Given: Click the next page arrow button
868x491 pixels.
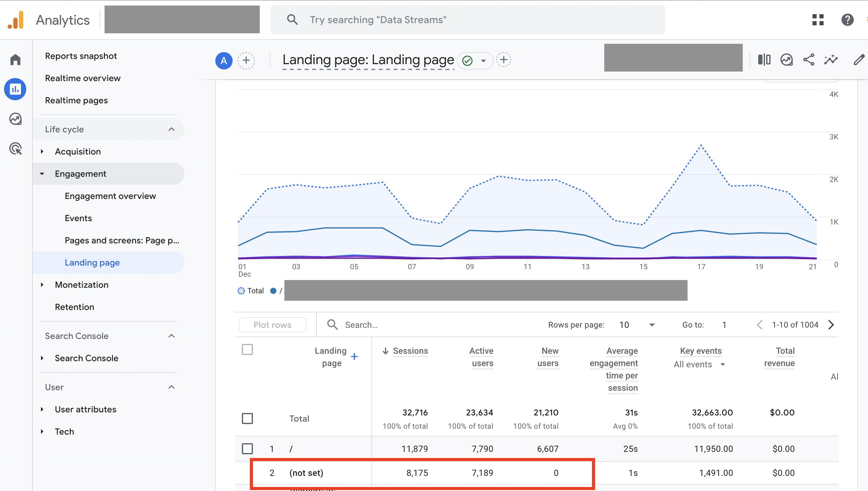Looking at the screenshot, I should click(x=832, y=325).
